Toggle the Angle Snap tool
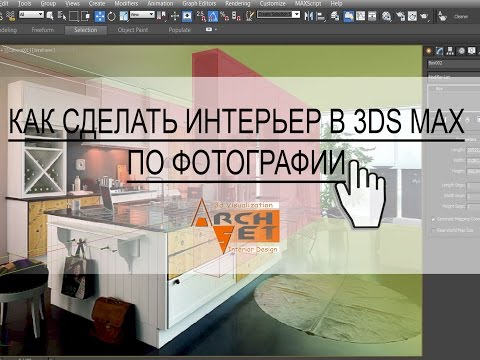Screen dimensions: 480x360 pyautogui.click(x=213, y=16)
